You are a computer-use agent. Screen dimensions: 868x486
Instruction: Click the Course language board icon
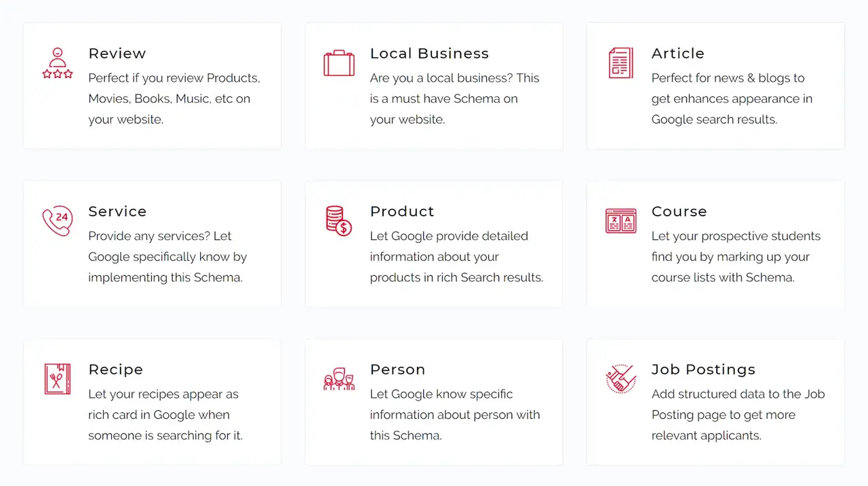620,221
